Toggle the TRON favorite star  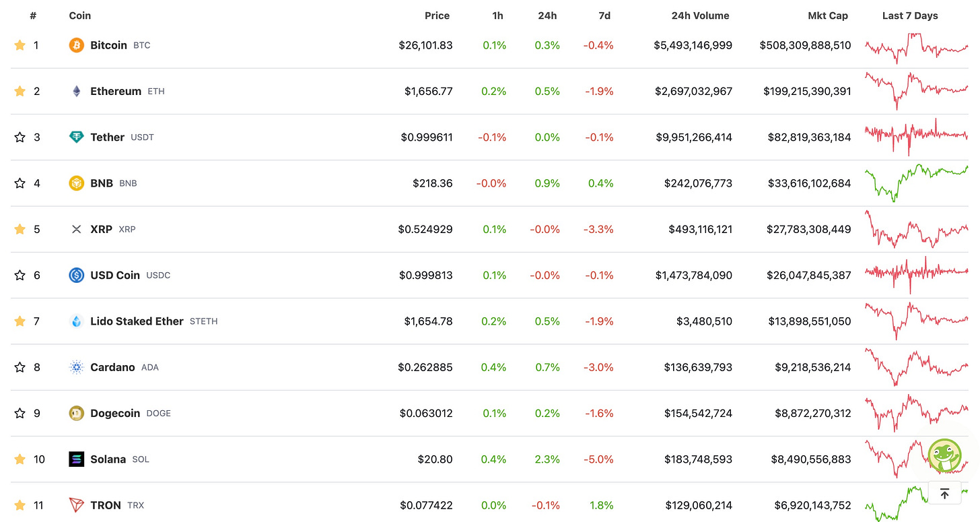pos(20,505)
